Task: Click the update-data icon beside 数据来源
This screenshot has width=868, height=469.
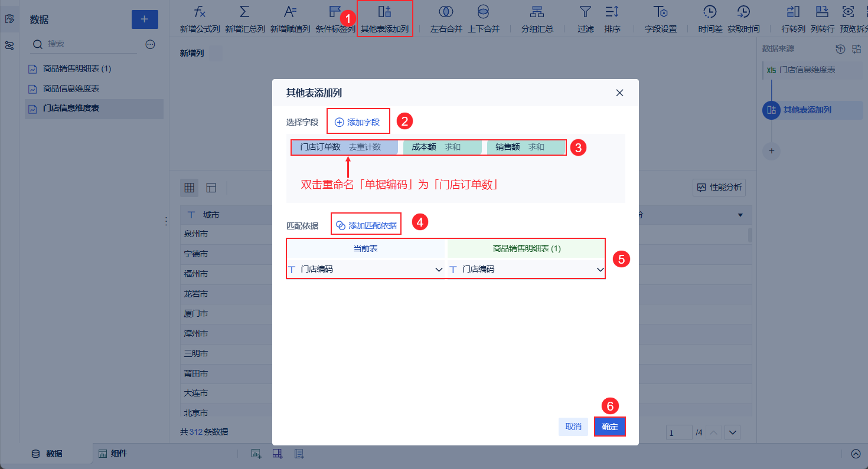Action: [x=841, y=49]
